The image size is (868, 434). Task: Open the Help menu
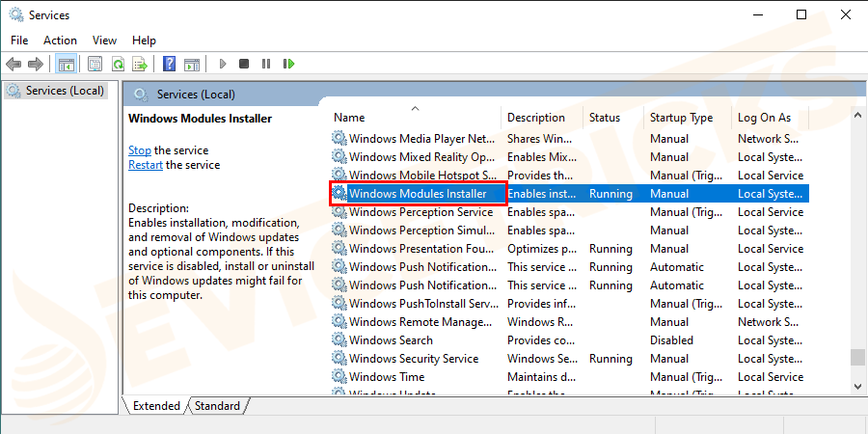click(x=144, y=41)
